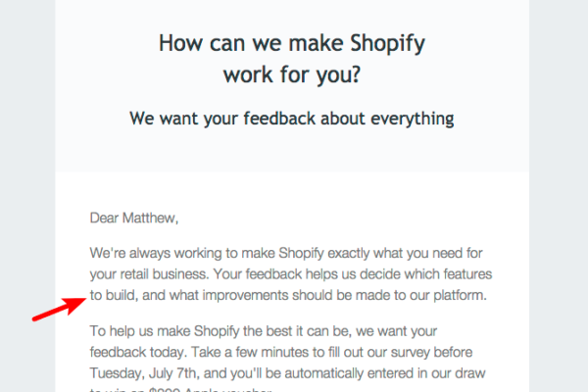
Task: Click the line starting "To help us make Shopify"
Action: tap(264, 331)
